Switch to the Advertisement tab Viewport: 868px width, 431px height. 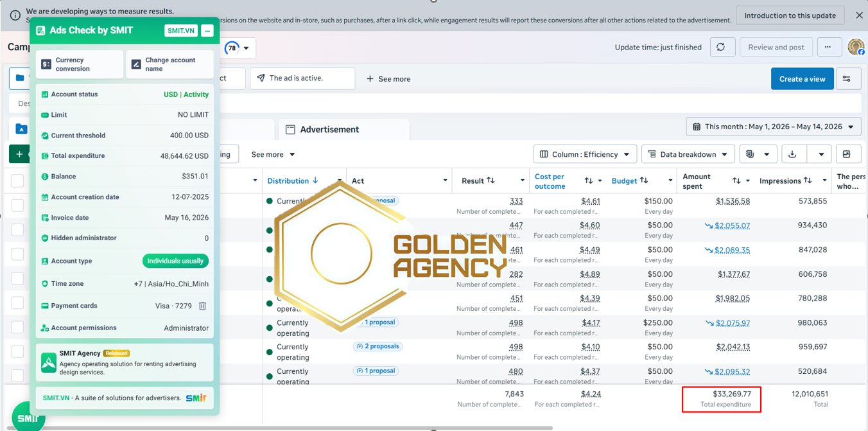(344, 129)
